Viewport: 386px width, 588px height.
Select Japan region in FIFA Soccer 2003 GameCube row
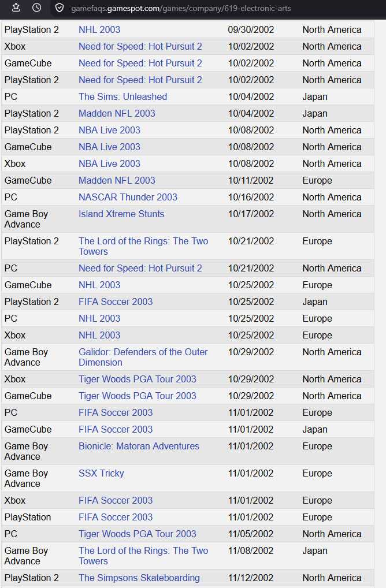pos(315,429)
